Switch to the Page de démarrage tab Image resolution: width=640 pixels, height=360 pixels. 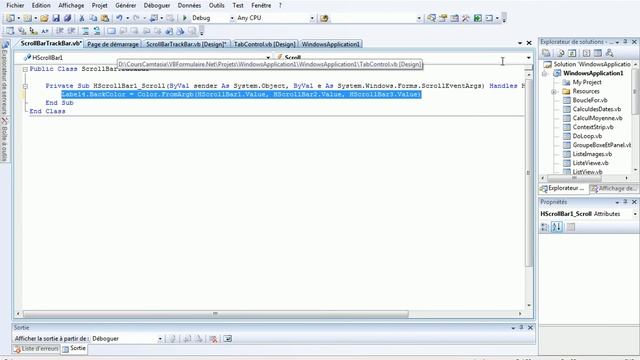point(113,44)
